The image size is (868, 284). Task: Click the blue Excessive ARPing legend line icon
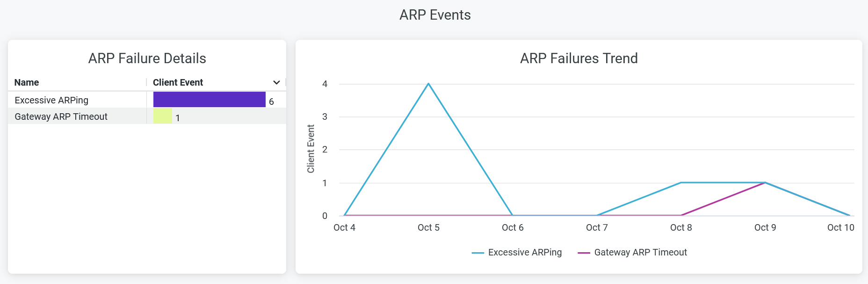477,253
